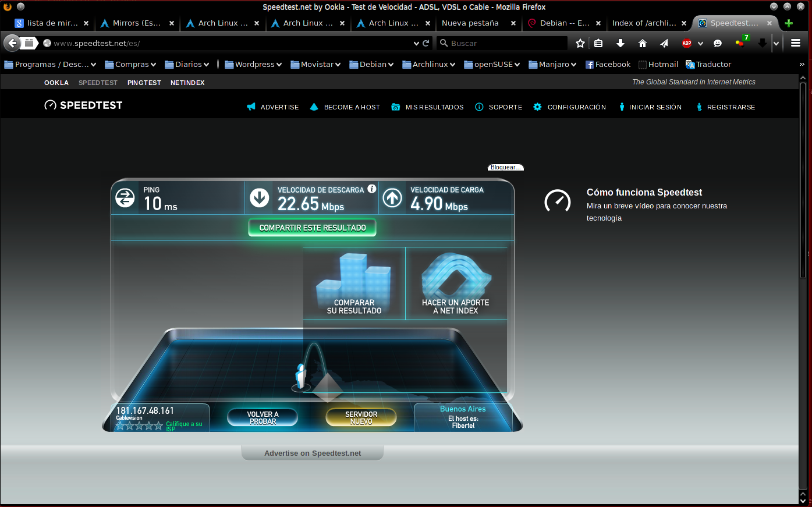The height and width of the screenshot is (507, 812).
Task: Click the upload arrow icon in results
Action: 392,198
